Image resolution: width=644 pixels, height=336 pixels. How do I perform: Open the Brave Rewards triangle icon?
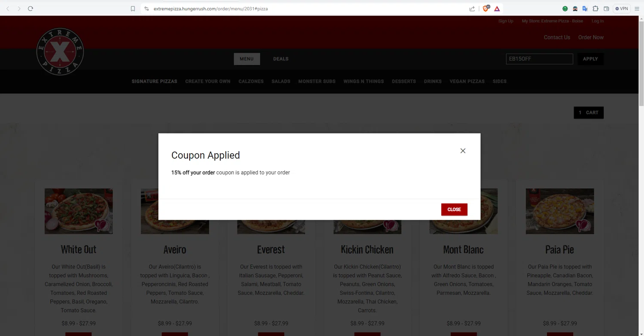[x=497, y=9]
